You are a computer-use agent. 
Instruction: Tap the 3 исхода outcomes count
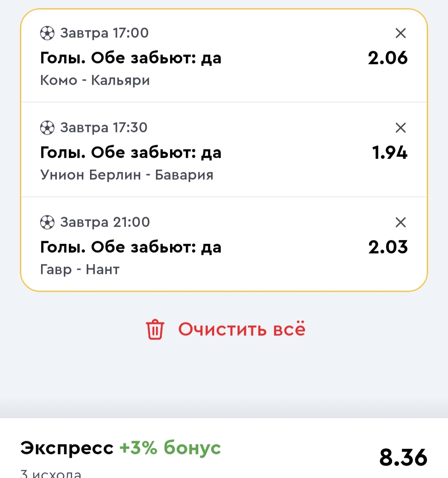pyautogui.click(x=51, y=473)
